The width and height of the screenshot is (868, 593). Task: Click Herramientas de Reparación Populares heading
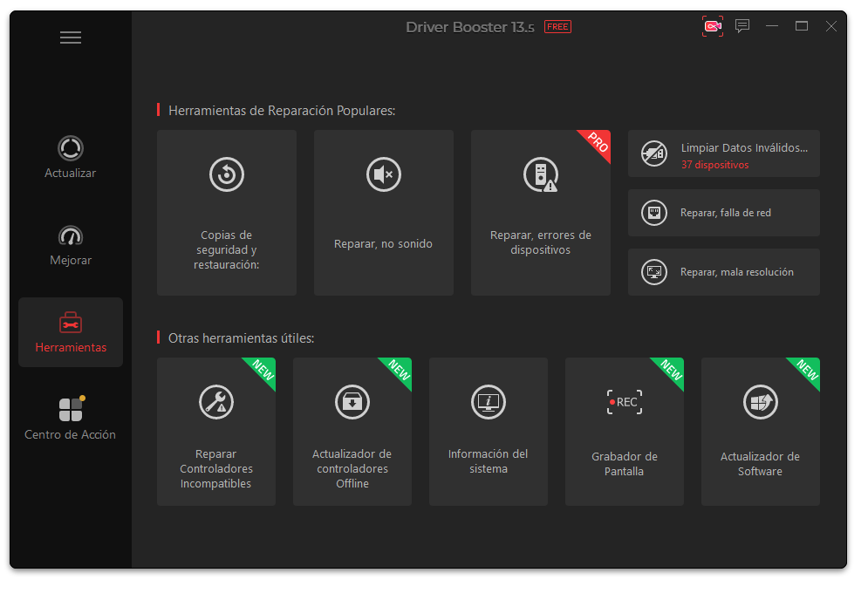pos(282,111)
